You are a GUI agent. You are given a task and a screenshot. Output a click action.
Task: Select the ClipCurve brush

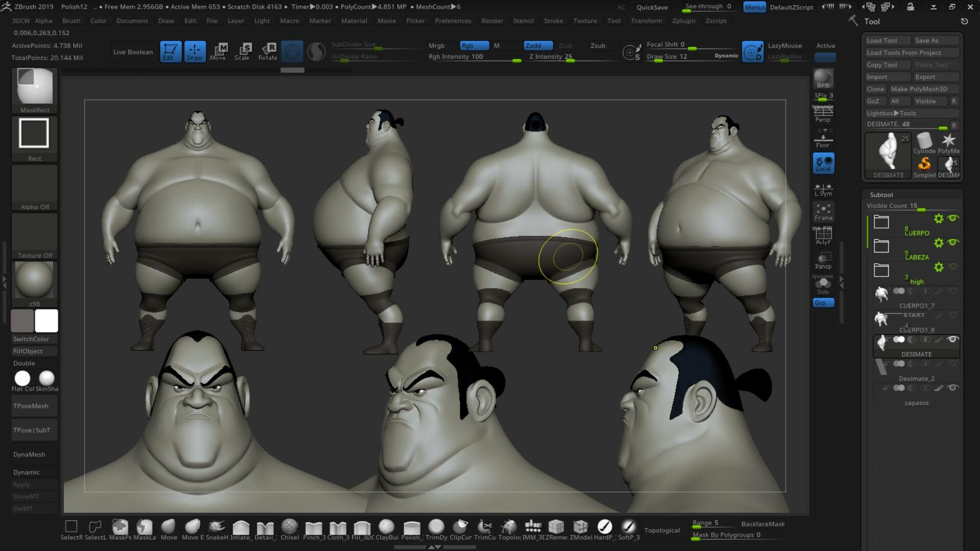click(x=460, y=530)
